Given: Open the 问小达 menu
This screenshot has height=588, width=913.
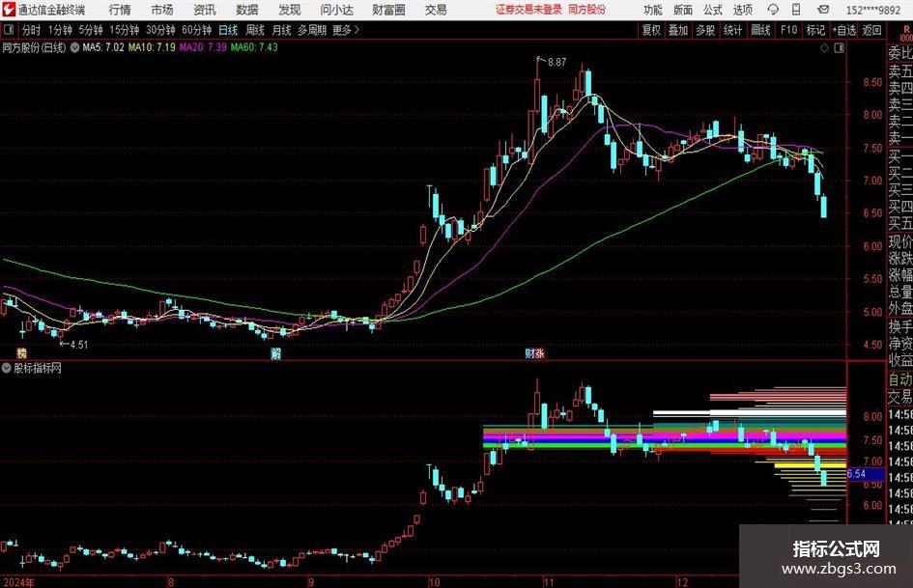Looking at the screenshot, I should click(336, 10).
